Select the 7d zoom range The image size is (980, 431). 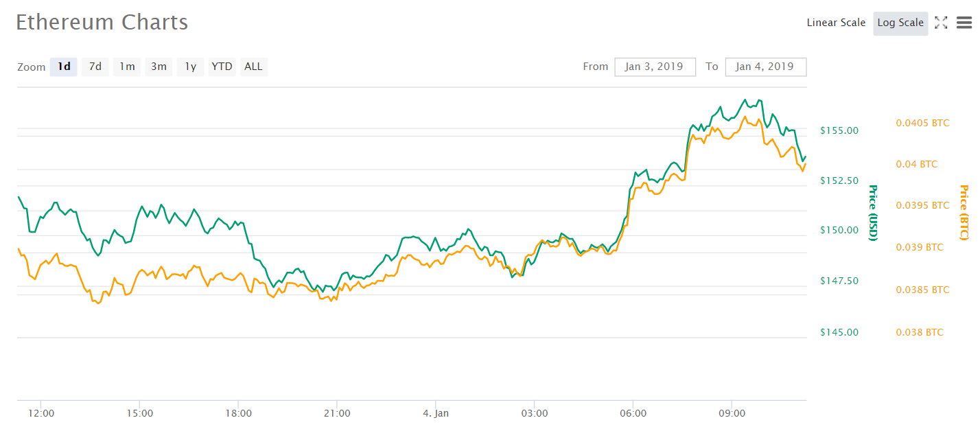coord(95,67)
